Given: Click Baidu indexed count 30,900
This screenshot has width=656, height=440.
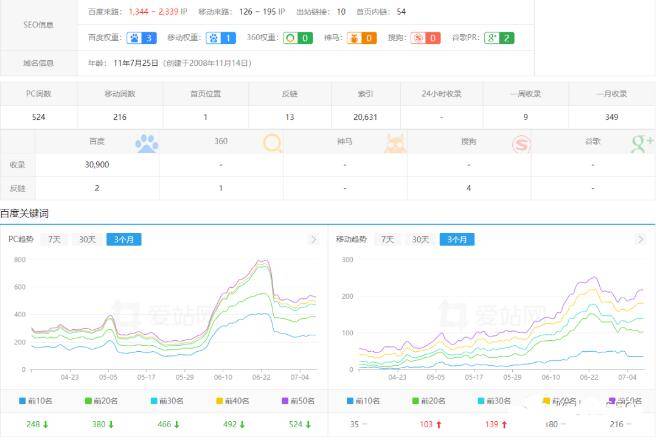Looking at the screenshot, I should click(97, 165).
